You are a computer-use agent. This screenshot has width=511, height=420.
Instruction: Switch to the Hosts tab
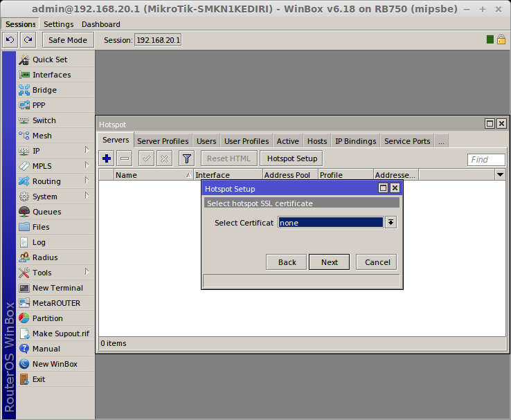[x=317, y=141]
